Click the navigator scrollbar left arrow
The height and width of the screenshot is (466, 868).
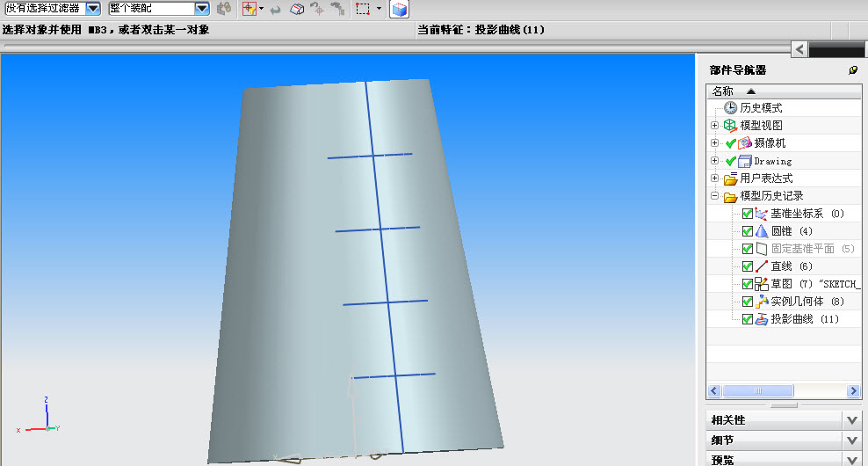point(714,390)
